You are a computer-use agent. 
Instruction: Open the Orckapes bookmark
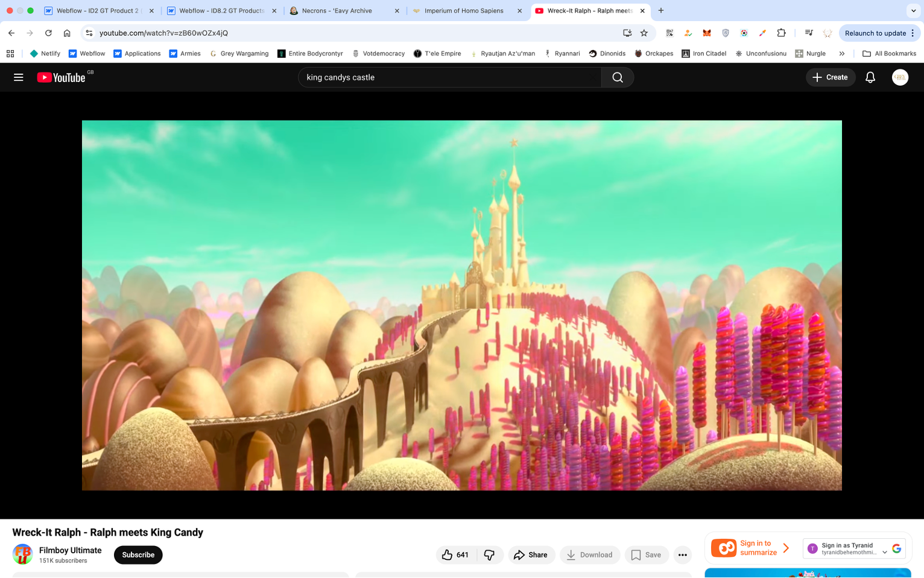tap(654, 54)
